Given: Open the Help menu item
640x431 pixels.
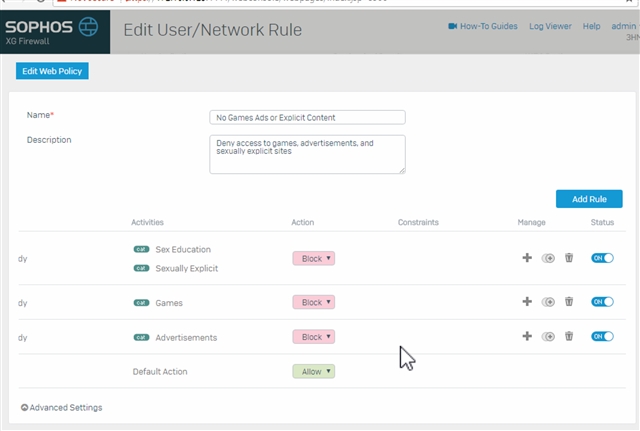Looking at the screenshot, I should pos(591,26).
